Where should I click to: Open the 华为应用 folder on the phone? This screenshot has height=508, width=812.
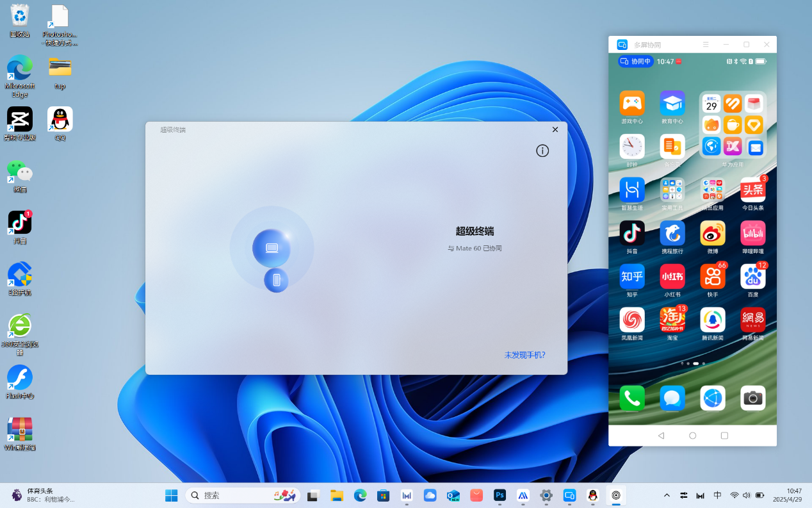pos(733,125)
